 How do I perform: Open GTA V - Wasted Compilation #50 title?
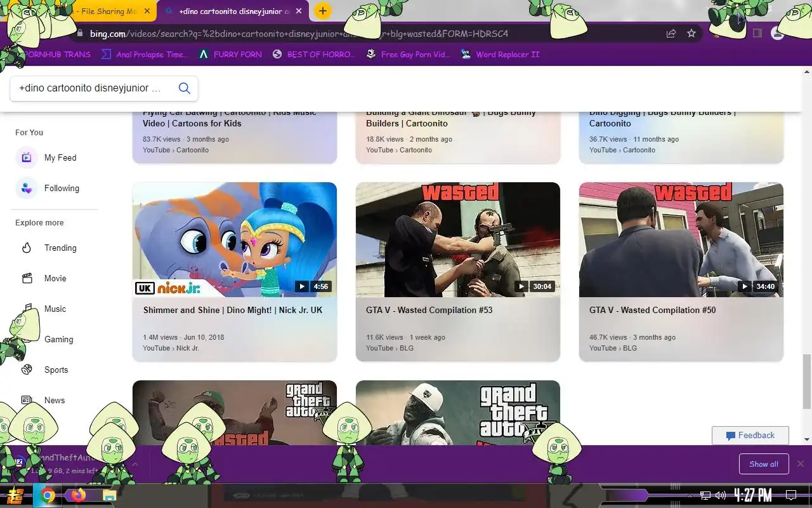pos(653,310)
